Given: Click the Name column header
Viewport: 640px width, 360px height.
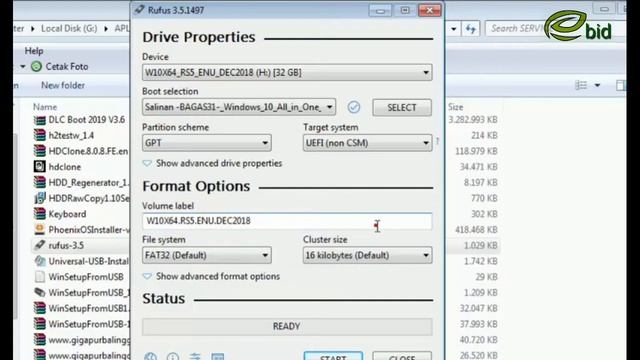Looking at the screenshot, I should pyautogui.click(x=45, y=107).
